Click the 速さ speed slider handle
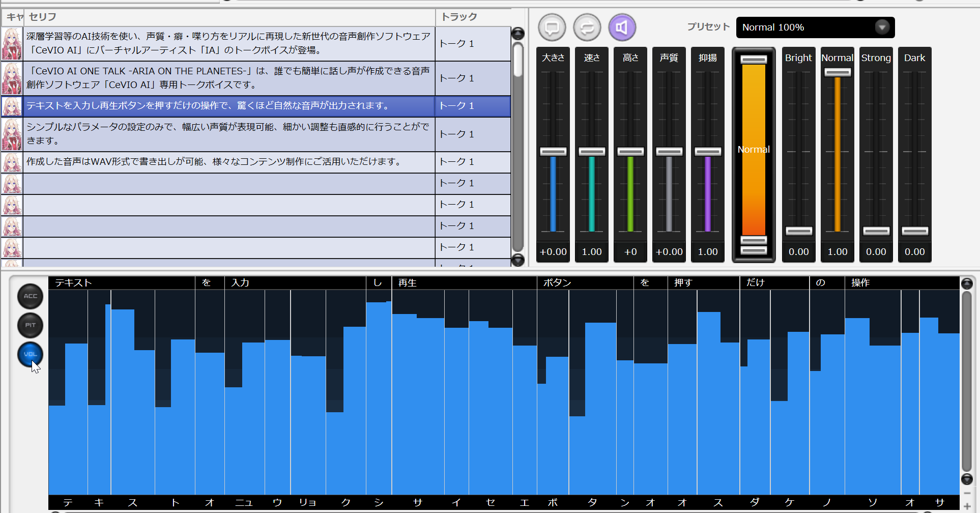The image size is (980, 513). (x=592, y=152)
